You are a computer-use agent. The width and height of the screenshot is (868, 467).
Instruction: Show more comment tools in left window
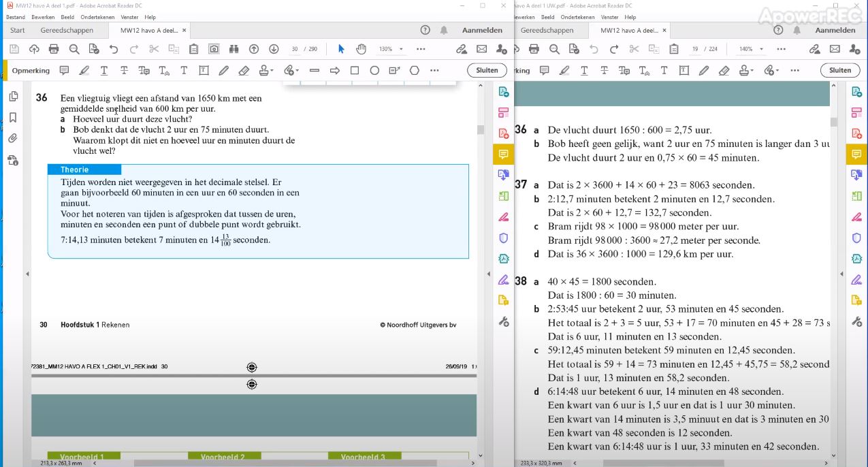[434, 70]
